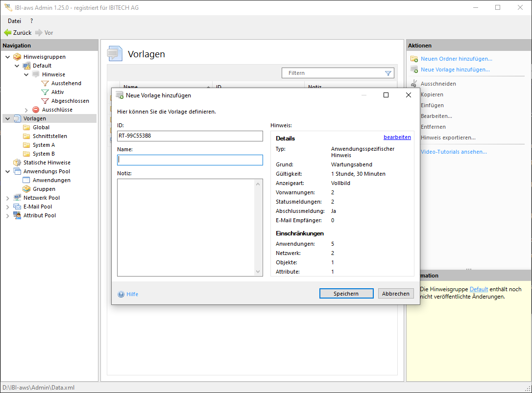Click the Notiz scrollbar down arrow

[x=259, y=272]
